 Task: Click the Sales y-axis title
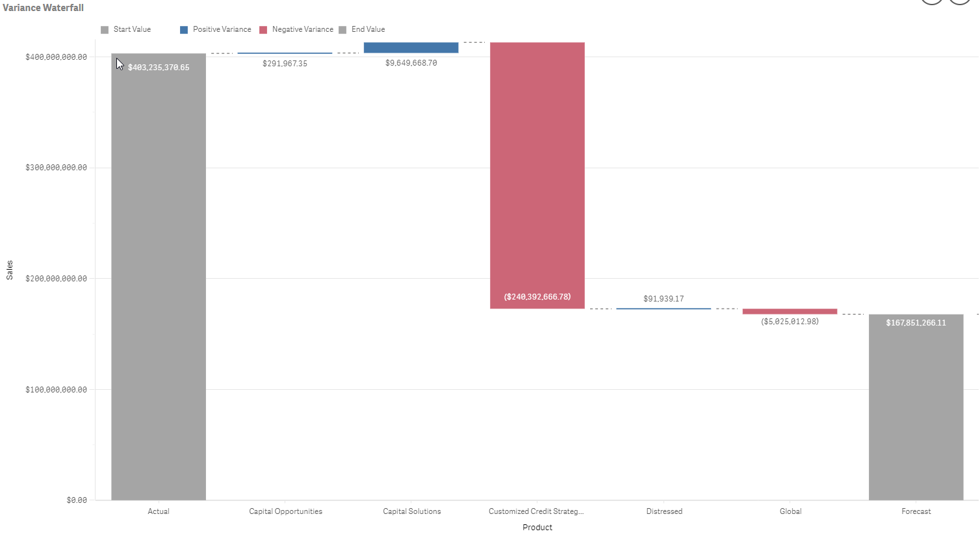click(x=10, y=270)
